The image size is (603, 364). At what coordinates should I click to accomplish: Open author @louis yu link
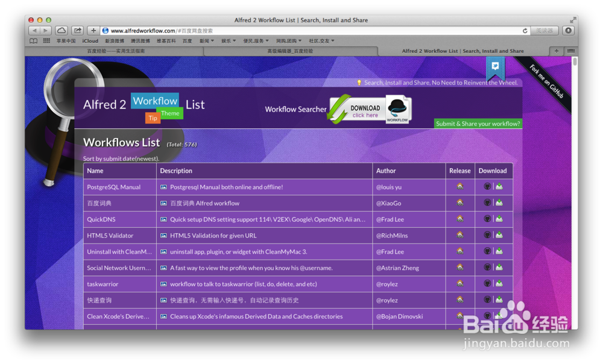388,187
